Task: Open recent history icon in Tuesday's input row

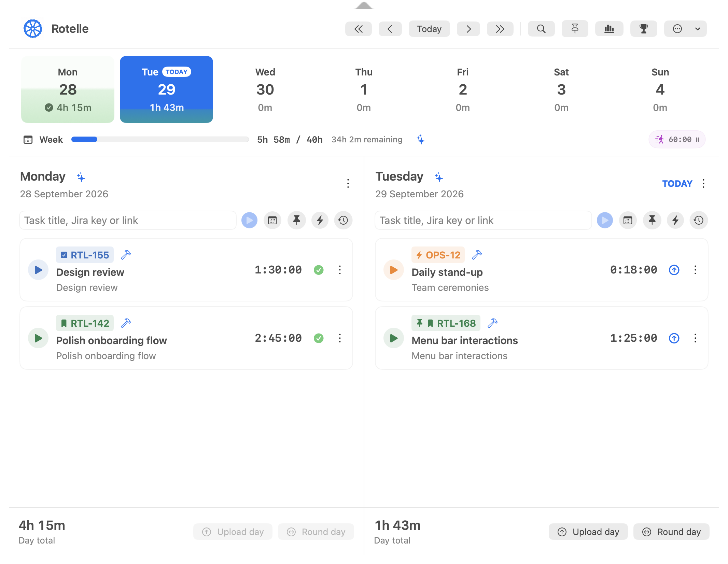Action: pos(699,220)
